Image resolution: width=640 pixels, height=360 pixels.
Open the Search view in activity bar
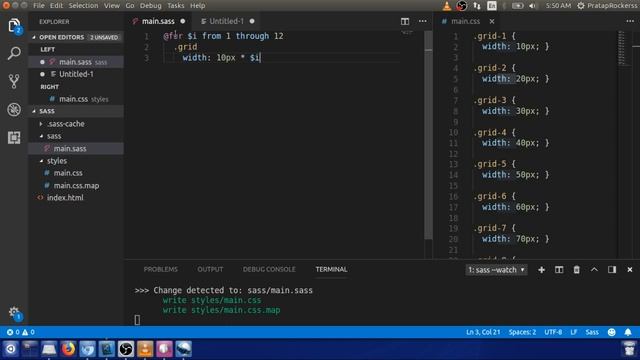(14, 53)
